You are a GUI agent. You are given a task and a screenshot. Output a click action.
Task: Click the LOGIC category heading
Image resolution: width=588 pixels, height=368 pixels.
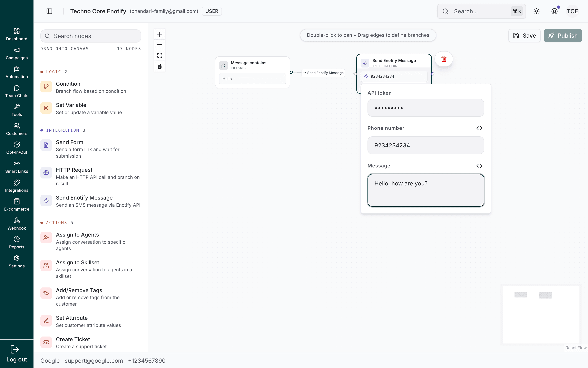54,72
